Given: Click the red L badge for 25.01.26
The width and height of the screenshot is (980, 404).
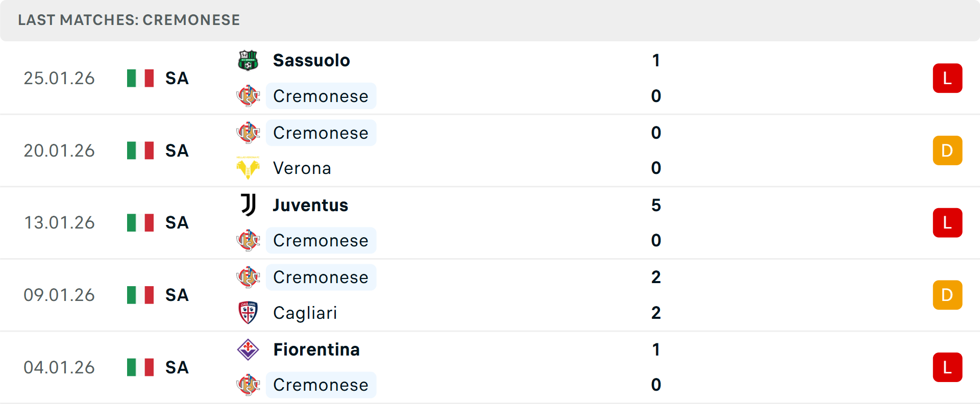Looking at the screenshot, I should [947, 78].
